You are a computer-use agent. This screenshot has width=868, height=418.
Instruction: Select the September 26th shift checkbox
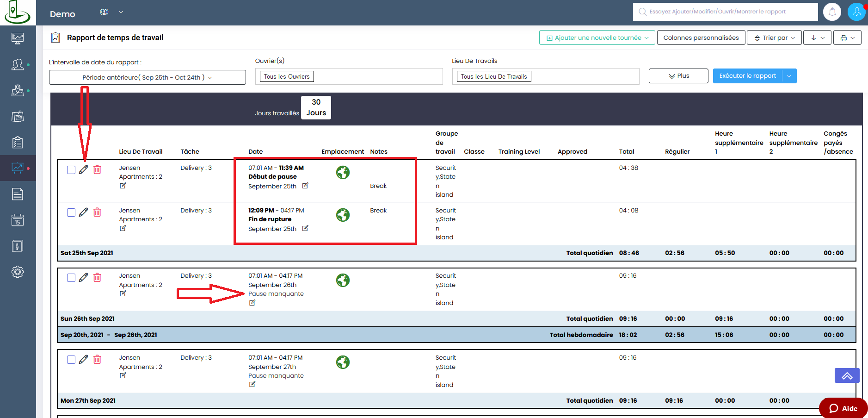coord(71,278)
